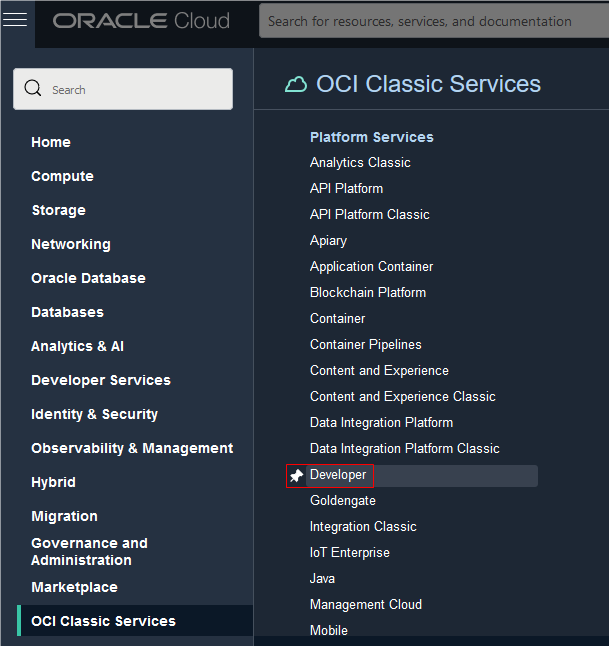Open Container Pipelines

tap(365, 344)
